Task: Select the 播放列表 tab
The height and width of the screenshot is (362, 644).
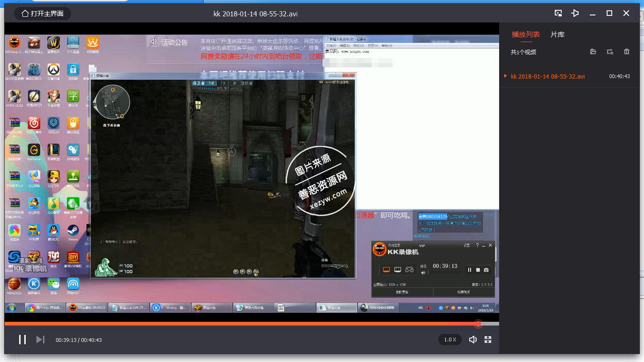Action: 526,34
